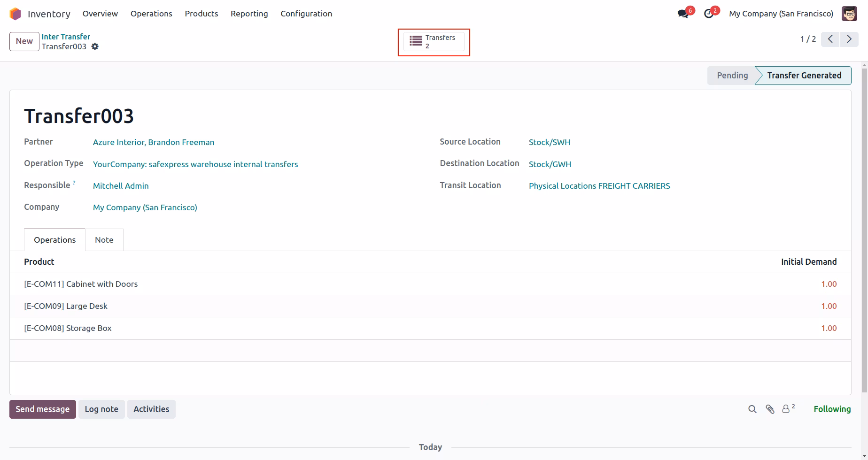The image size is (868, 460).
Task: Click the Cabinet with Doors product row
Action: (430, 284)
